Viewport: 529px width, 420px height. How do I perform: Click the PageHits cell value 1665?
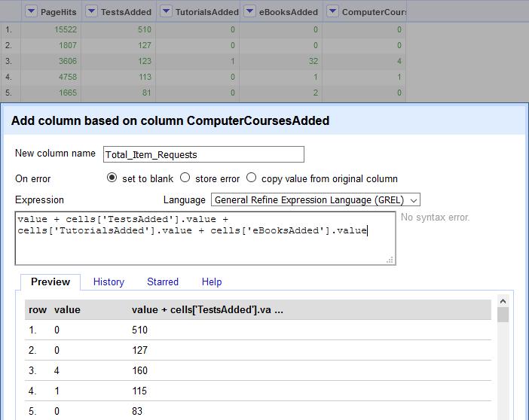point(68,93)
